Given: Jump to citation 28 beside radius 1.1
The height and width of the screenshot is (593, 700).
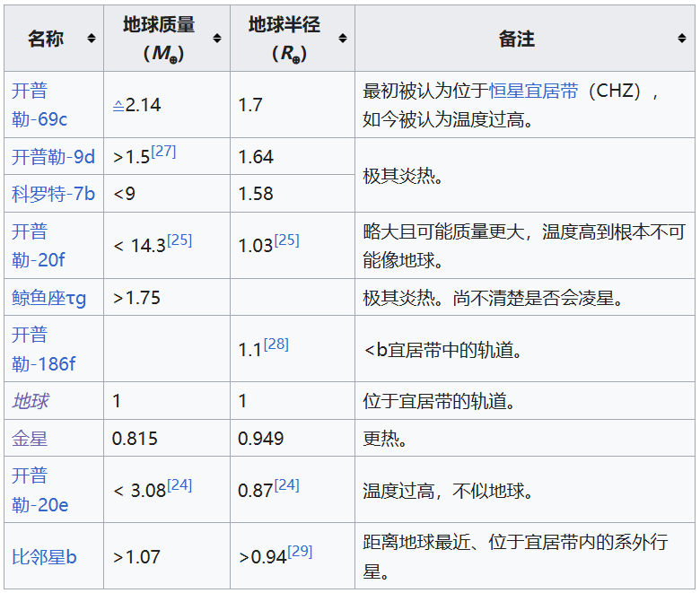Looking at the screenshot, I should (276, 344).
